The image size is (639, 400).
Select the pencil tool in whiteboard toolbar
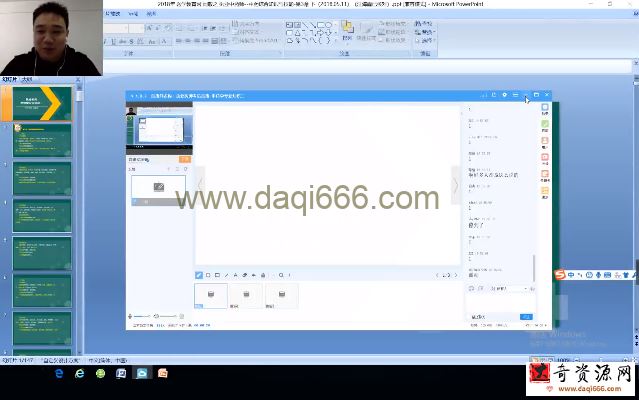click(x=198, y=274)
